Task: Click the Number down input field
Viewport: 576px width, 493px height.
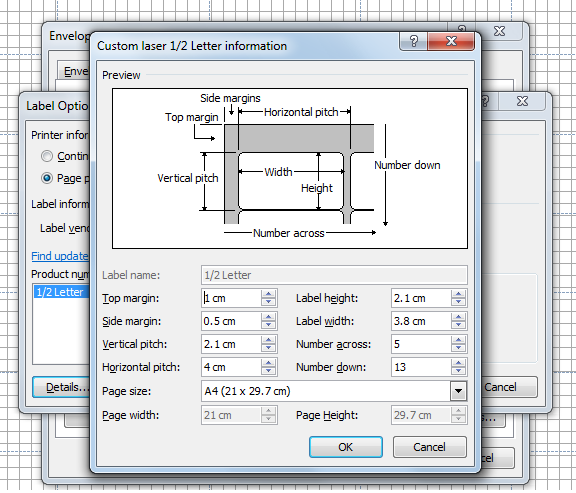Action: pyautogui.click(x=421, y=367)
